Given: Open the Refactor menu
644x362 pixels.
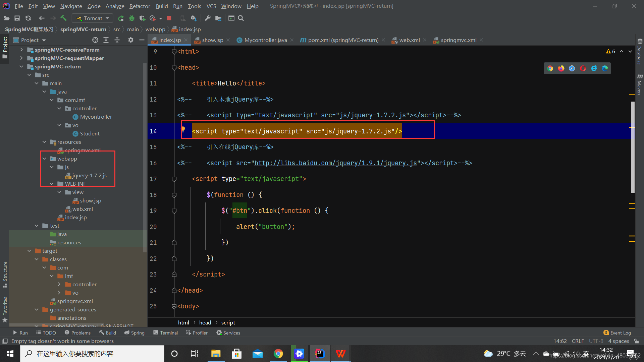Looking at the screenshot, I should [x=140, y=6].
